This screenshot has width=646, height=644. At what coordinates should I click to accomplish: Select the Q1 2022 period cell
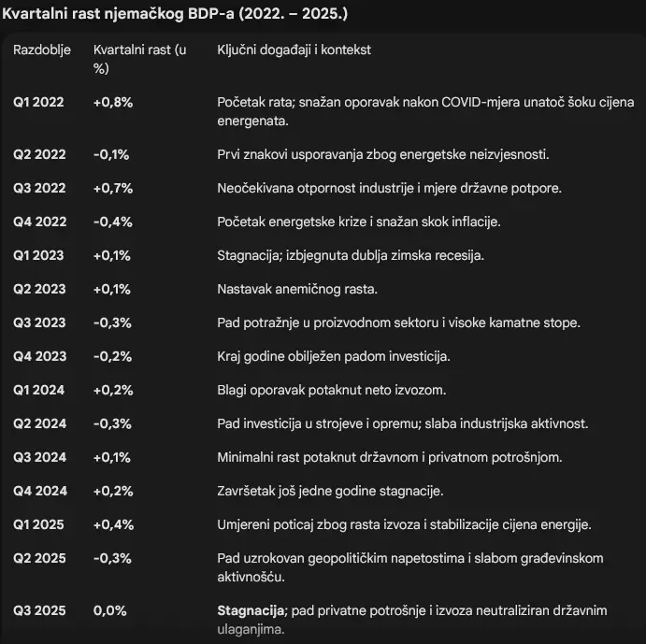(x=39, y=102)
